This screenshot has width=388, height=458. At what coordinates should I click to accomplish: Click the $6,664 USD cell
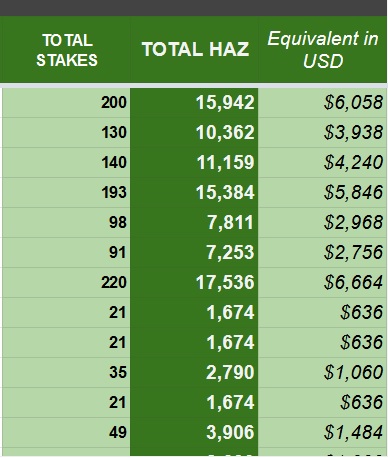click(322, 282)
